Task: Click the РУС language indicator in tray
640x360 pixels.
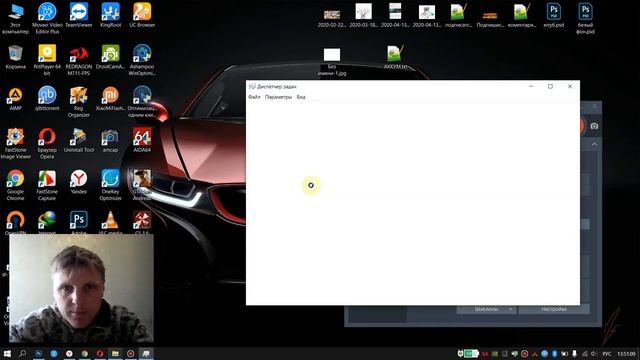Action: (607, 353)
